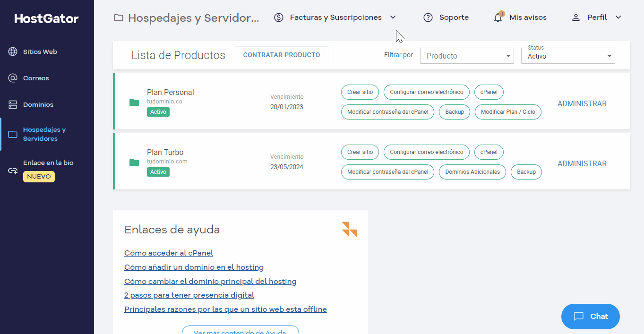Expand Facturas y Suscripciones dropdown chevron
Image resolution: width=644 pixels, height=334 pixels.
(393, 17)
